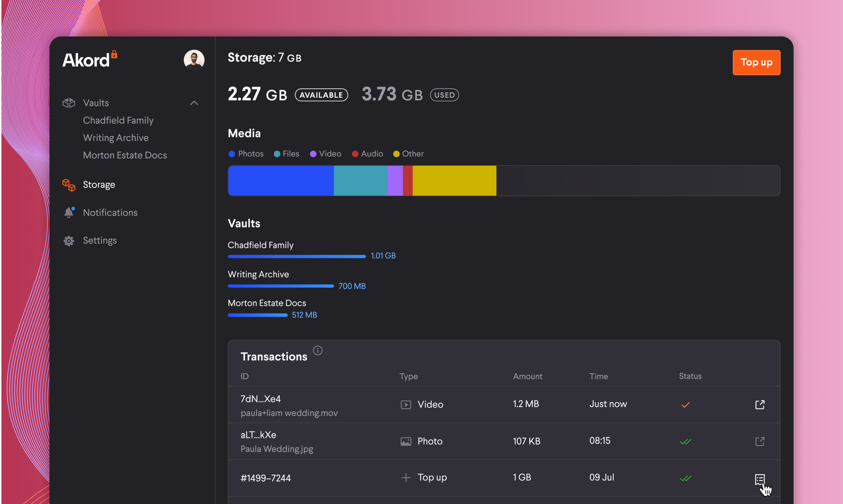Collapse the Vaults sidebar section
This screenshot has height=504, width=843.
click(194, 103)
